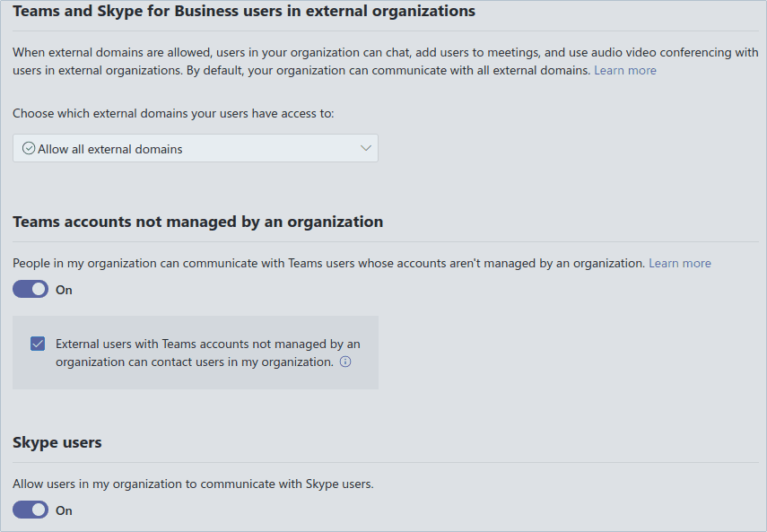Click the blue checked box next to external users text
Screen dimensions: 767x532
point(38,344)
